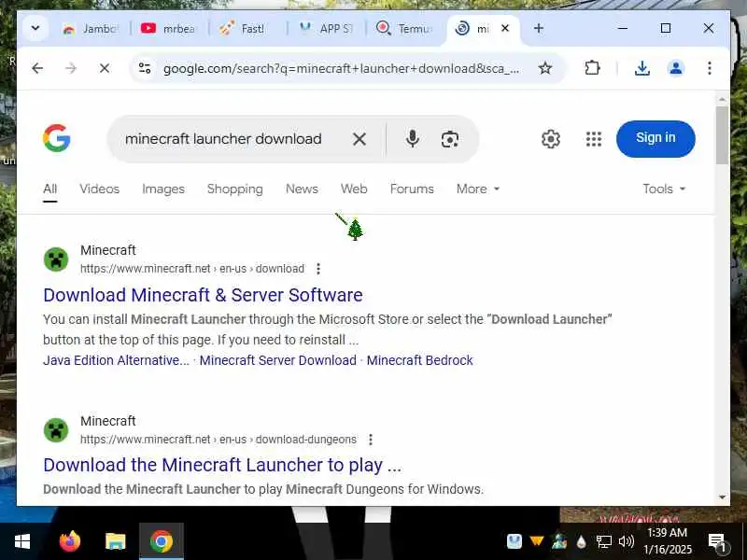Switch to the Jamboard tab
This screenshot has height=560, width=747.
90,29
